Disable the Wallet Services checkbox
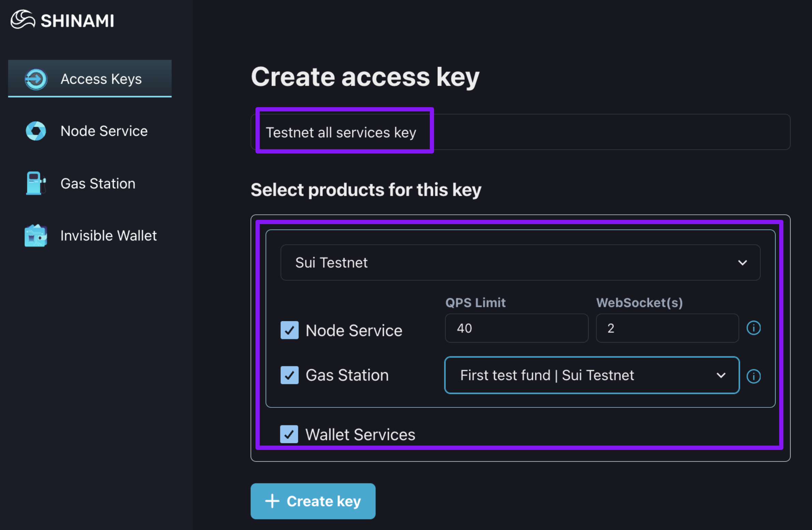The height and width of the screenshot is (530, 812). coord(289,434)
